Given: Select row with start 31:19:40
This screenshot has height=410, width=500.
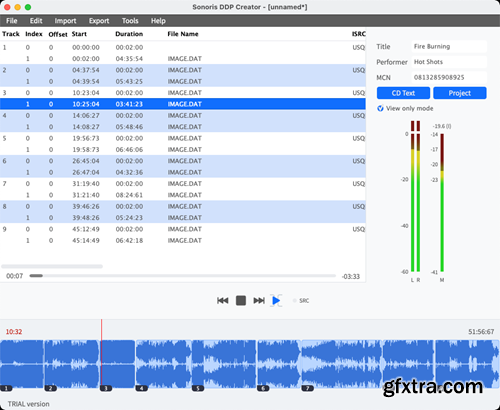Looking at the screenshot, I should click(183, 183).
